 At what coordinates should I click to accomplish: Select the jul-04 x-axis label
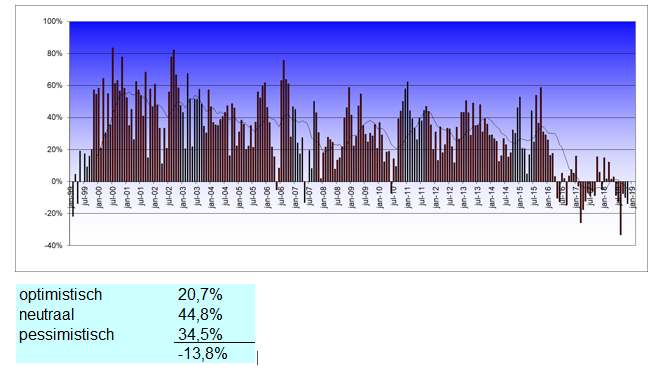pos(225,196)
